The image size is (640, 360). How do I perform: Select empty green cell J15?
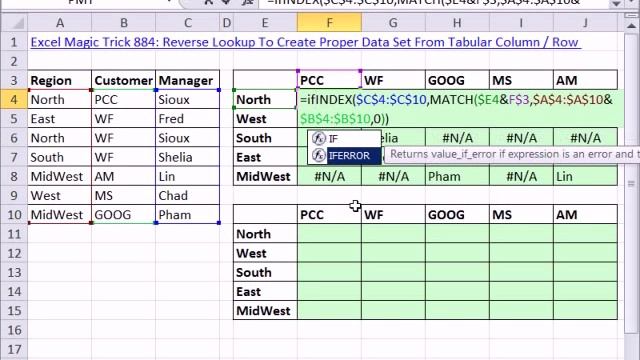coord(585,311)
